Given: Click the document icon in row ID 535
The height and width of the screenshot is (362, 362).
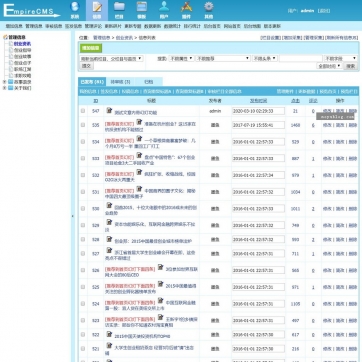Looking at the screenshot, I should [139, 122].
